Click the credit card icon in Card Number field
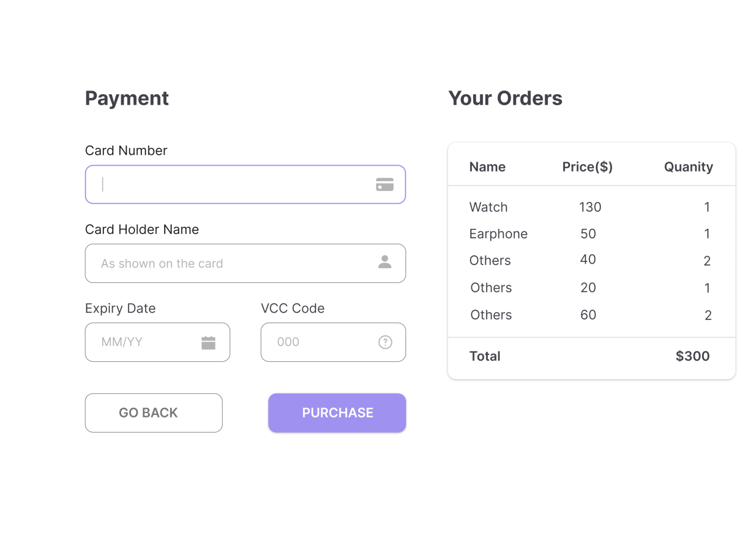The height and width of the screenshot is (560, 754). [x=385, y=185]
